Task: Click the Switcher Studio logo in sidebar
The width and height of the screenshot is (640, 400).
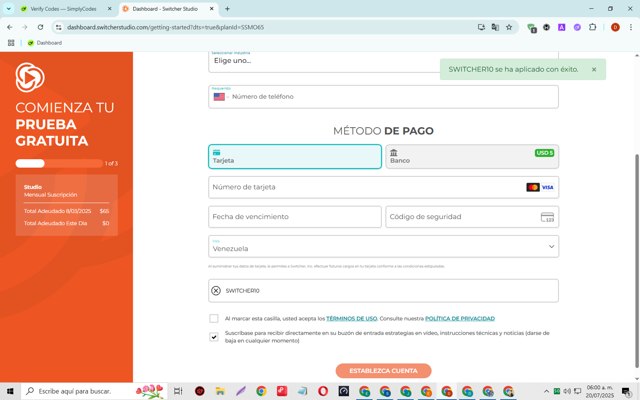Action: coord(30,77)
